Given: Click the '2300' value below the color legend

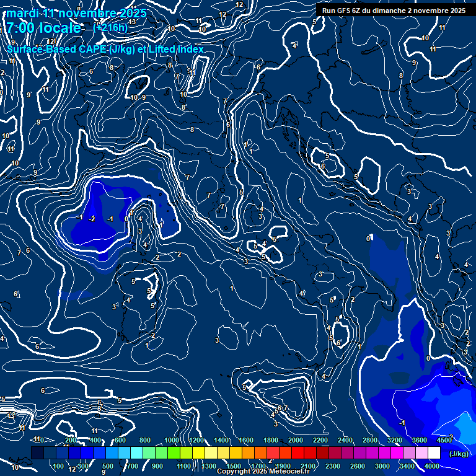Looking at the screenshot, I should tap(333, 466).
